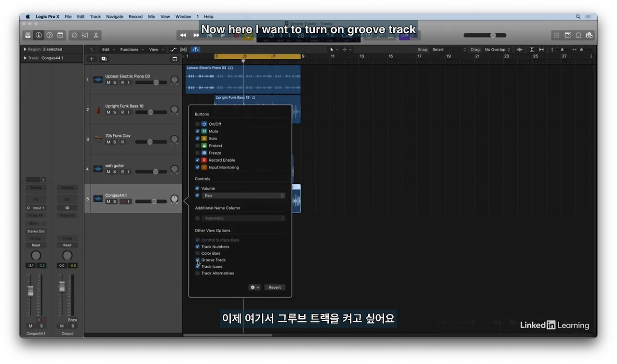The height and width of the screenshot is (364, 617).
Task: Enable the Color Bars checkbox
Action: [x=197, y=253]
